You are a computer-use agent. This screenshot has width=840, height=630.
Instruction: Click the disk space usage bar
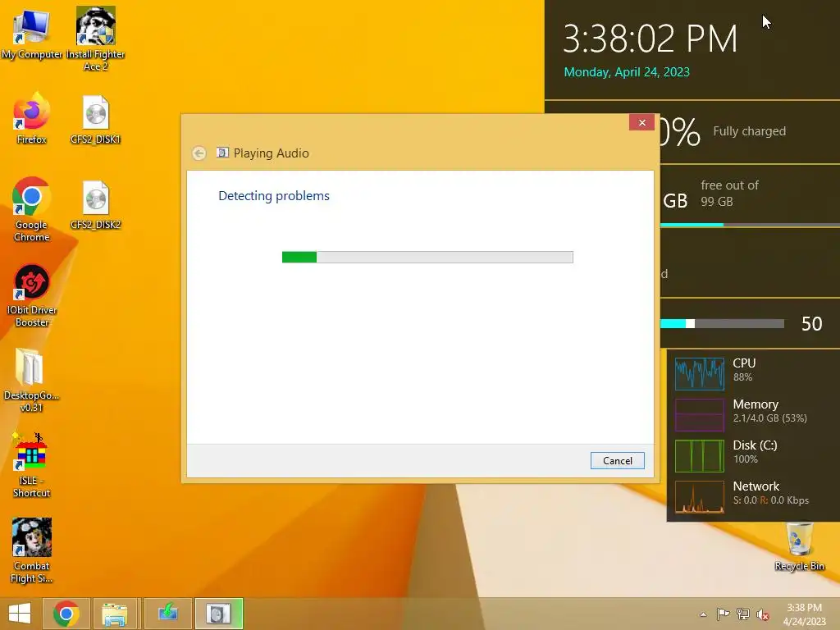(x=750, y=225)
